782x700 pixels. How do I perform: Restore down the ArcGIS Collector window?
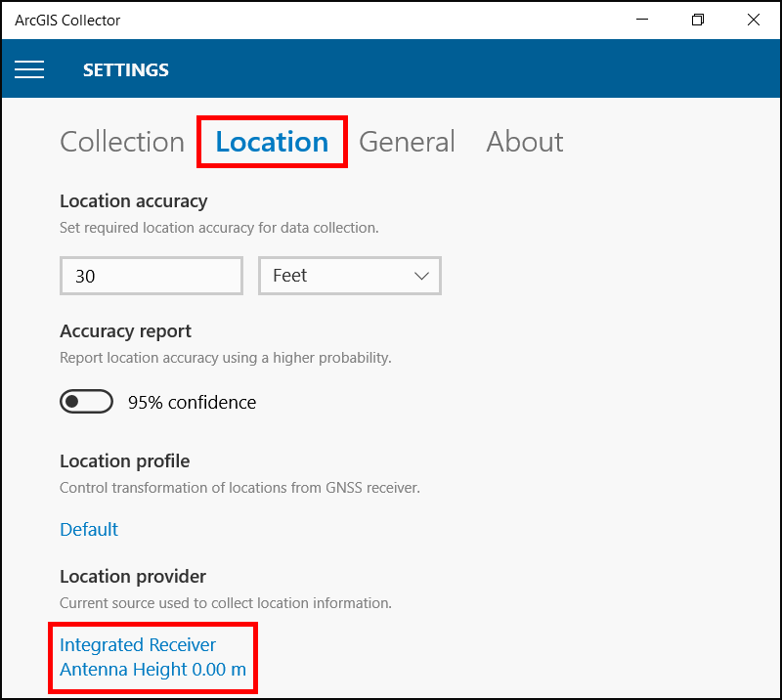coord(698,20)
